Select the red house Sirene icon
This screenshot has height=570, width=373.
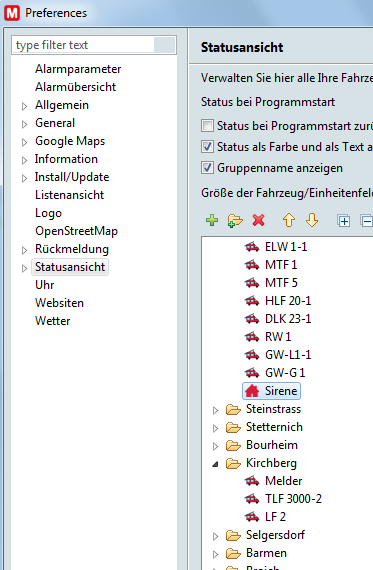pyautogui.click(x=252, y=391)
